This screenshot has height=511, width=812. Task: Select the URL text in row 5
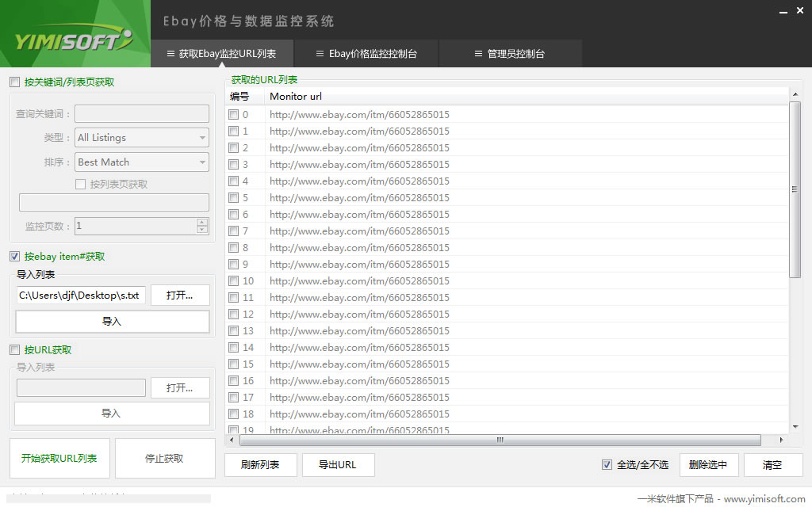click(359, 197)
